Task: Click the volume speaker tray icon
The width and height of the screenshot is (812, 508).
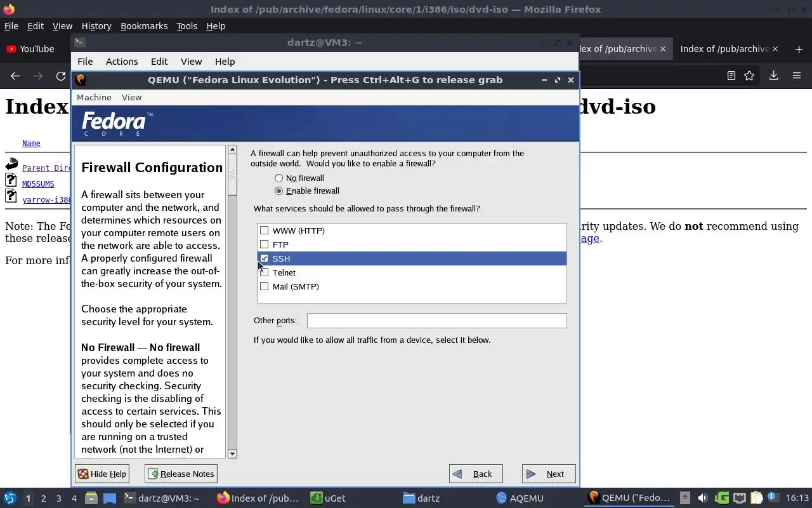Action: [x=703, y=498]
